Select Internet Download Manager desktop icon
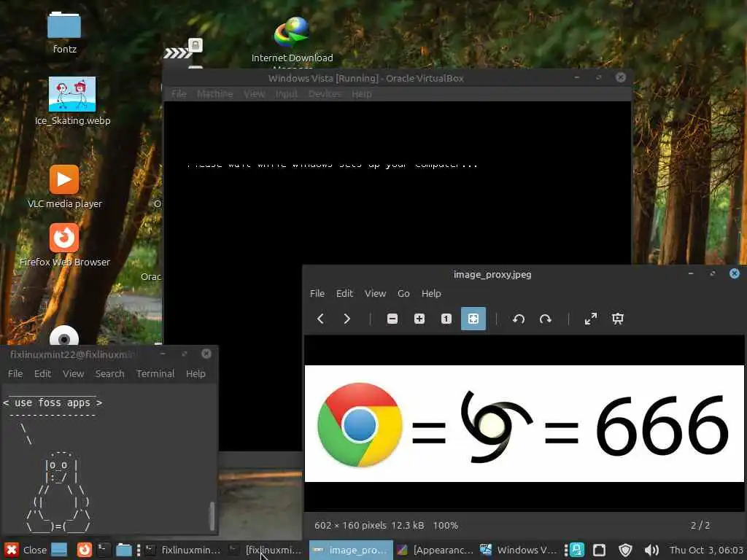747x560 pixels. click(292, 42)
